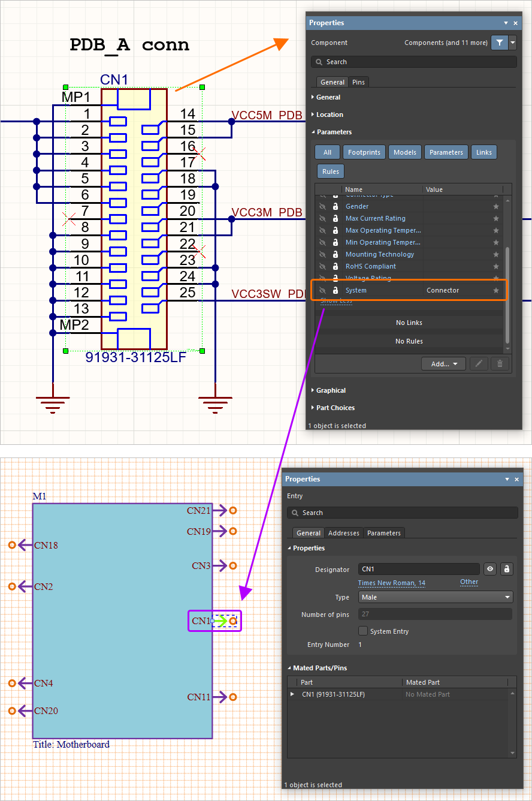Click the Designator field containing CN1
This screenshot has width=532, height=801.
(x=419, y=569)
